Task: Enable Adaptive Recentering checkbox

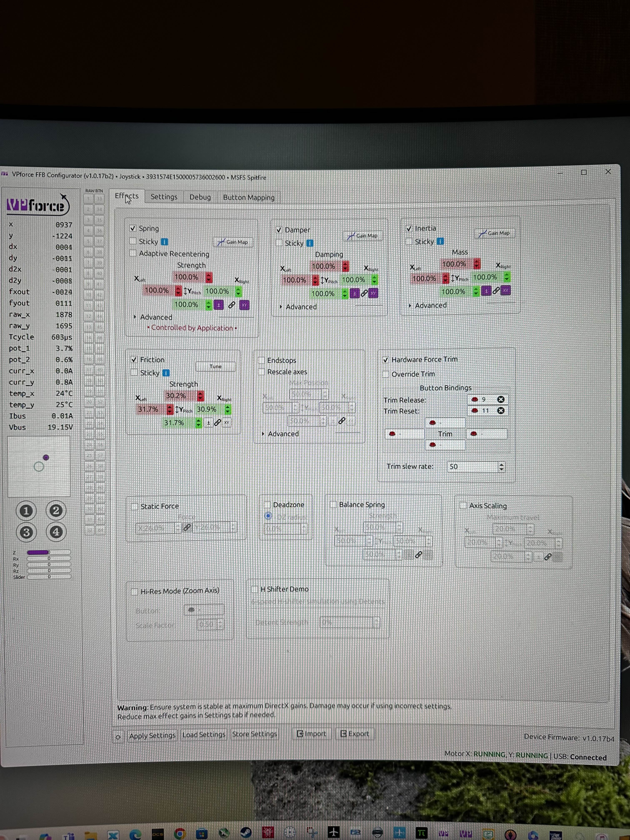Action: click(133, 253)
